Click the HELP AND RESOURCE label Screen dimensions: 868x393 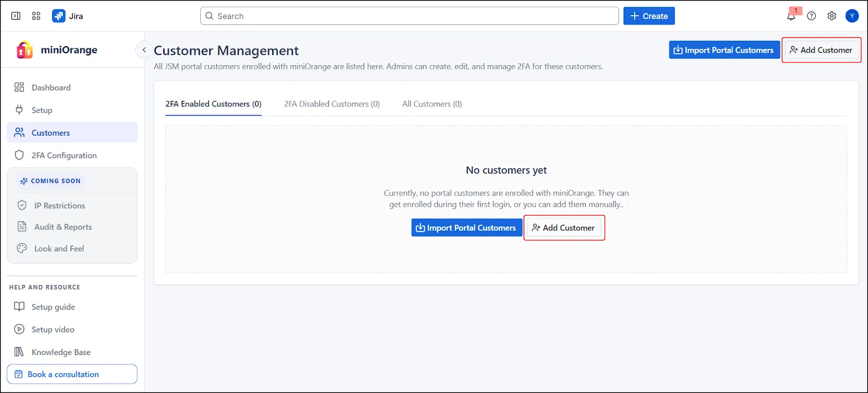point(44,287)
